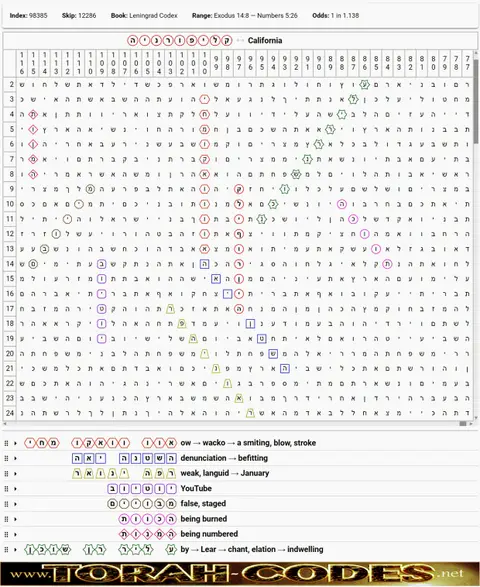The width and height of the screenshot is (480, 587).
Task: Grab the drag handle of the 'weak, languid → January' row
Action: click(x=6, y=474)
